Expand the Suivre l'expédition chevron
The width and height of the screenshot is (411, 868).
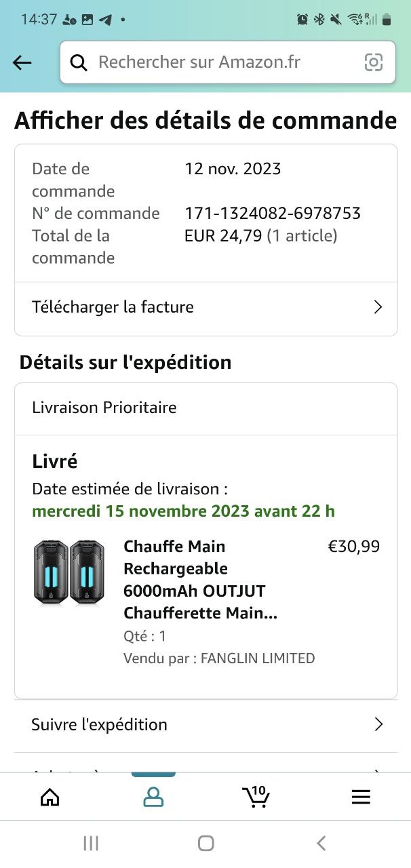[378, 724]
